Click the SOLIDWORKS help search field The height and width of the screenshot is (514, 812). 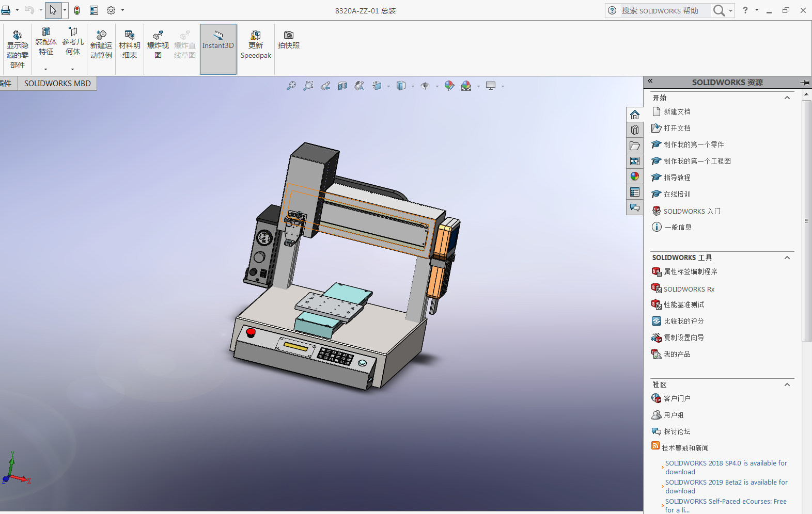(x=664, y=10)
